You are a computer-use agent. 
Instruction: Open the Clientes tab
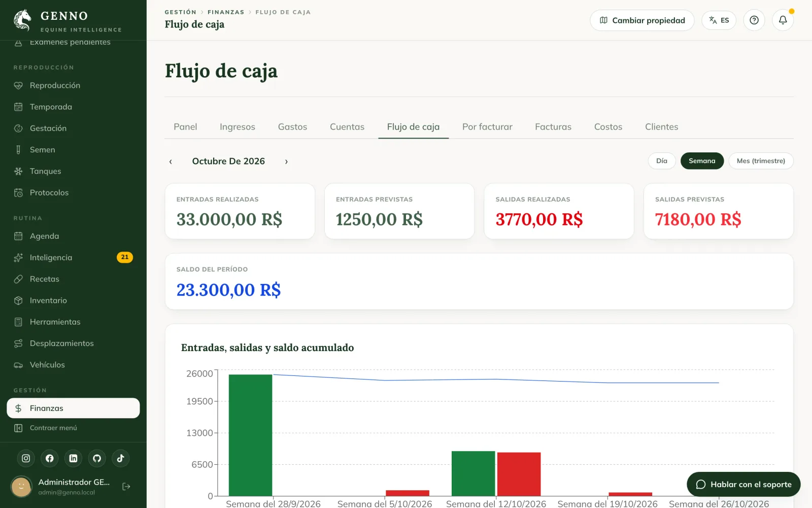tap(661, 127)
